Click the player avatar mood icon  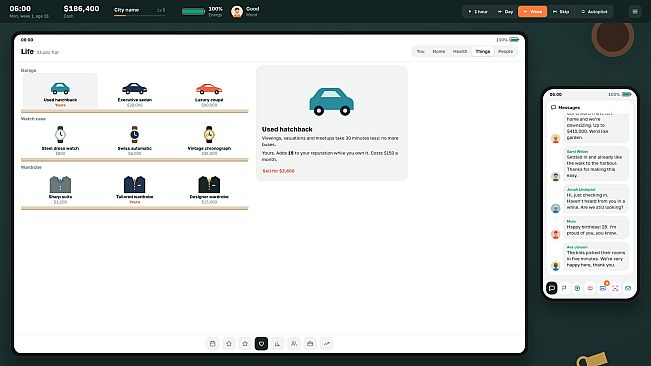pos(237,12)
